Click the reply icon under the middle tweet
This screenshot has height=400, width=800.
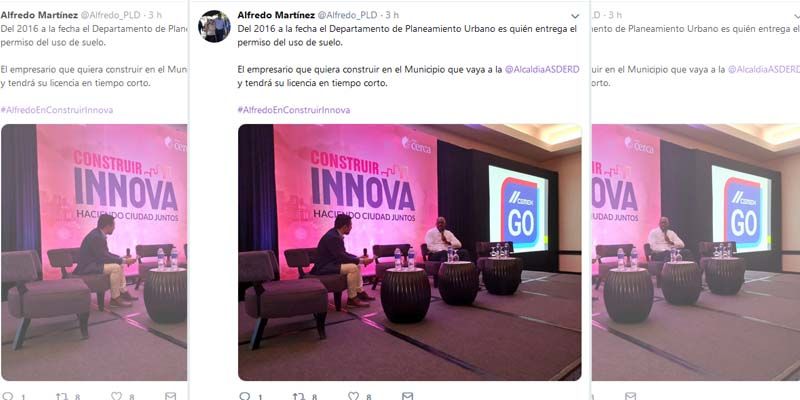click(x=244, y=396)
